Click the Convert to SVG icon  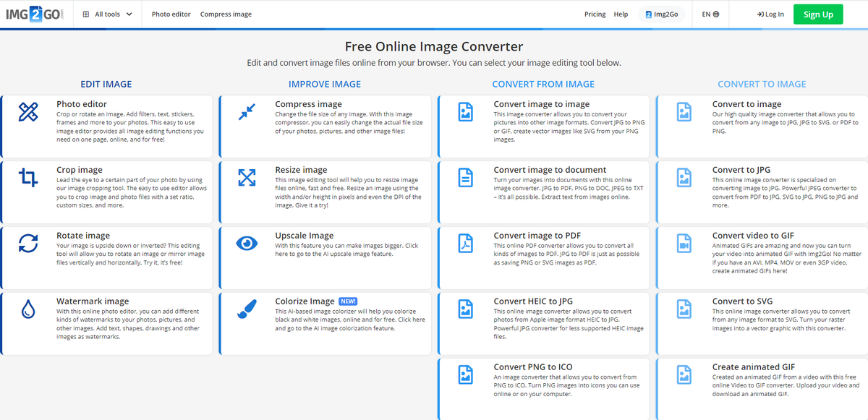tap(684, 309)
